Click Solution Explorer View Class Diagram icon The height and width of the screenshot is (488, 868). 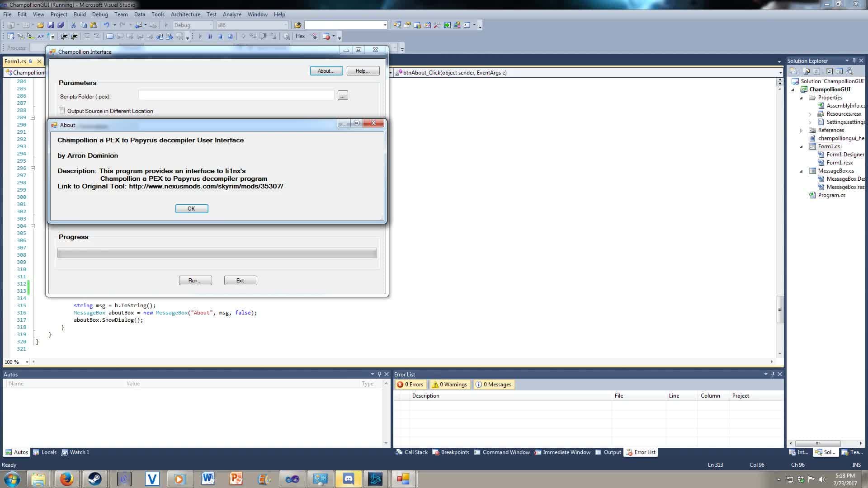849,71
